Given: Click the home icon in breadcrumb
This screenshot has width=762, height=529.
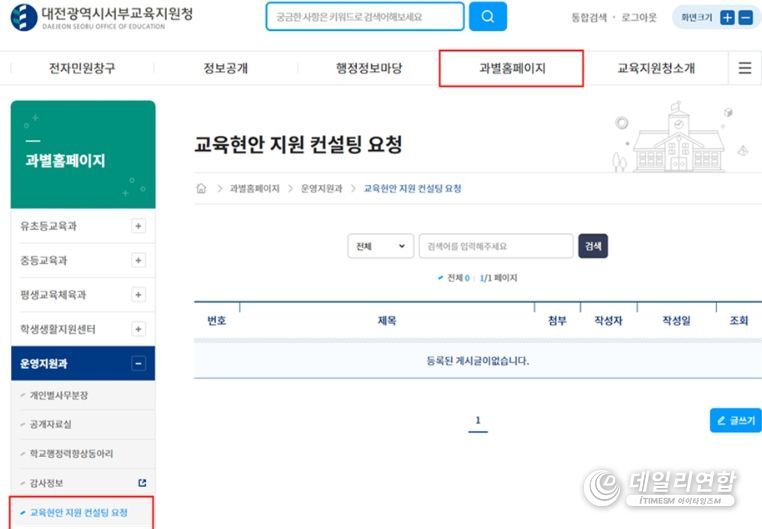Looking at the screenshot, I should [201, 188].
